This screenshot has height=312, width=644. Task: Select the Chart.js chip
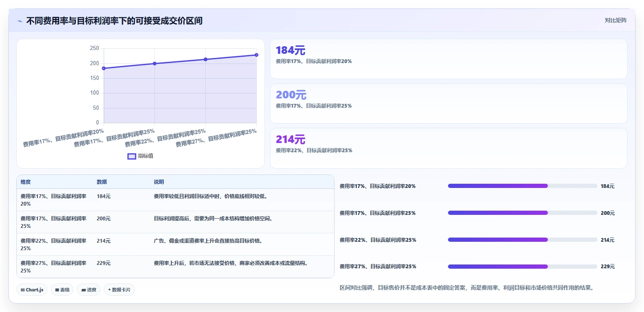click(32, 290)
